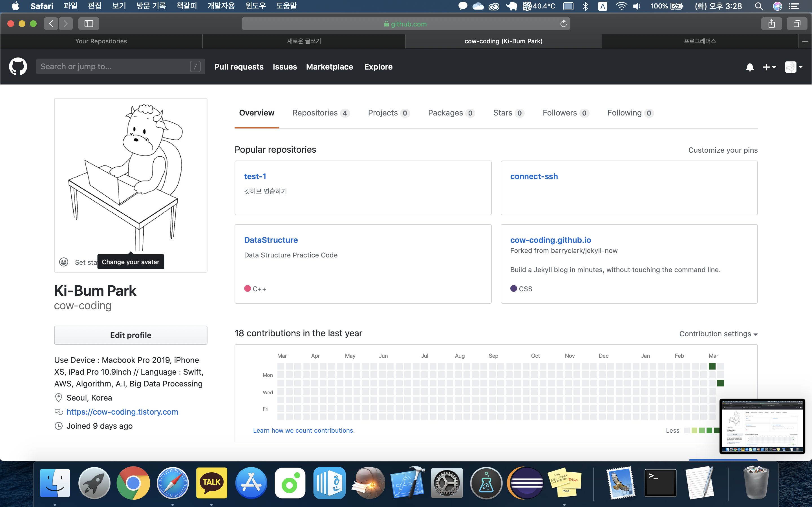Viewport: 812px width, 507px height.
Task: Click the Safari back arrow button
Action: 51,23
